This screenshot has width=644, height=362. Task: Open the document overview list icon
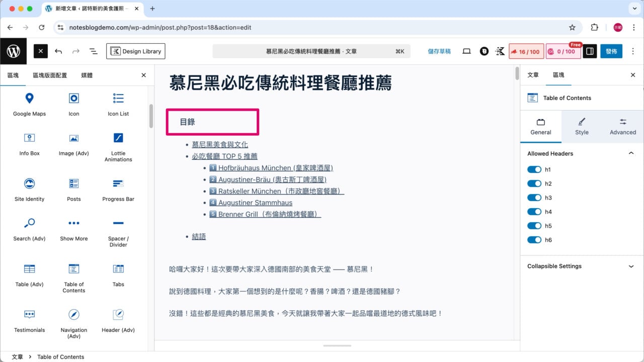pyautogui.click(x=93, y=51)
